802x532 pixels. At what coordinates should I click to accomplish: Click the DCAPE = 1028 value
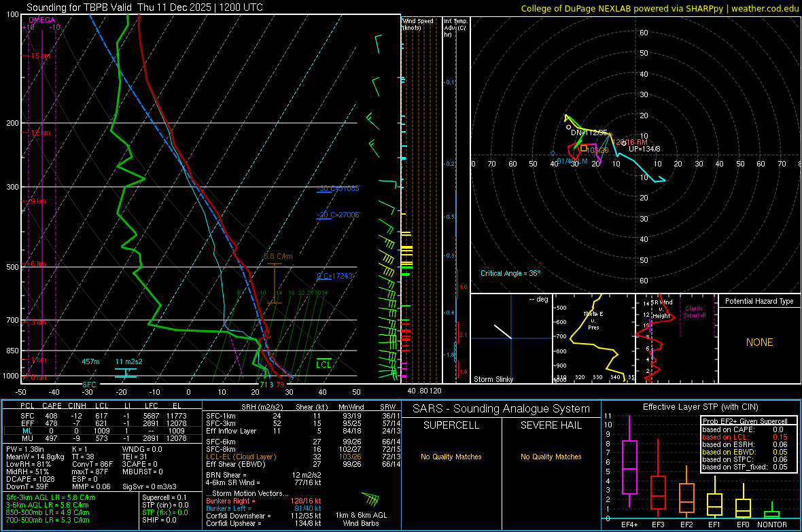click(30, 479)
